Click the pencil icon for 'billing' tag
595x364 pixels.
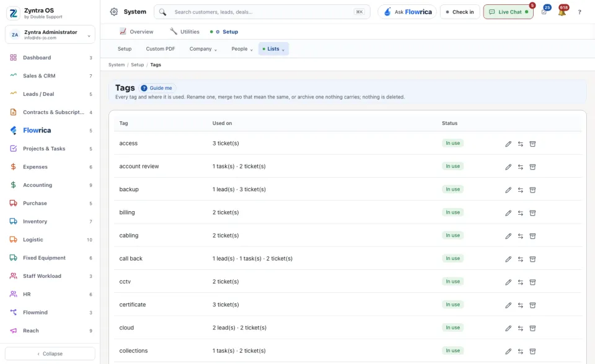[508, 213]
